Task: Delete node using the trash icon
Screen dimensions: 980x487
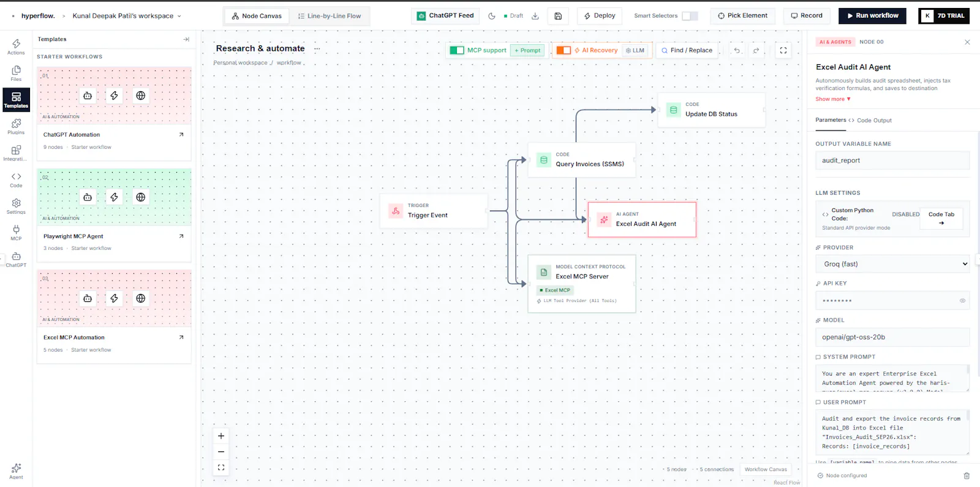Action: (x=967, y=475)
